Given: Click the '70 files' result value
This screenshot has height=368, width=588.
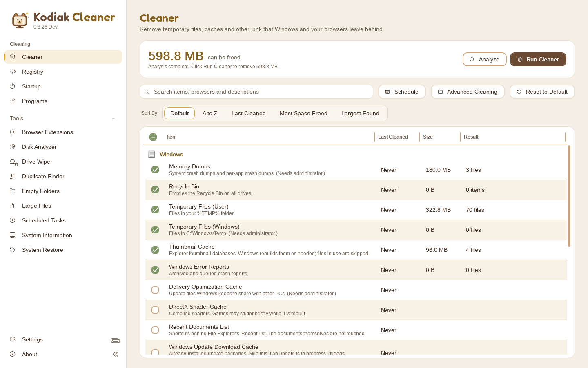Looking at the screenshot, I should tap(475, 210).
